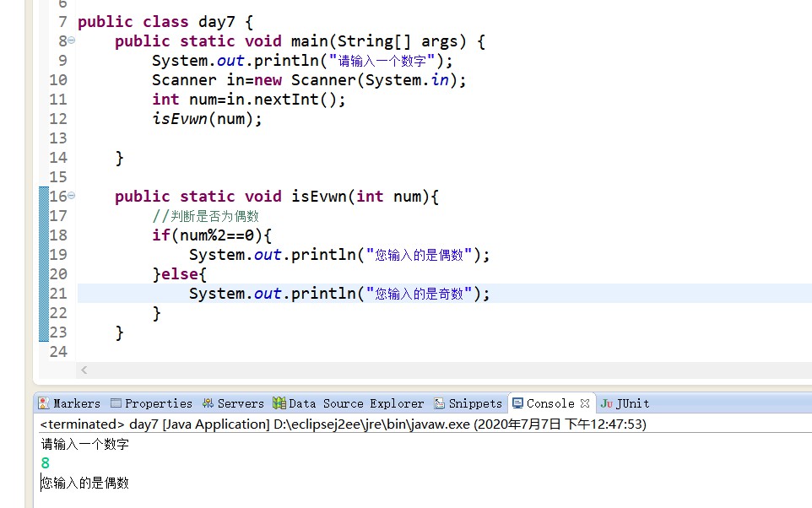Click the class name day7 in code
Image resolution: width=812 pixels, height=508 pixels.
(x=217, y=22)
